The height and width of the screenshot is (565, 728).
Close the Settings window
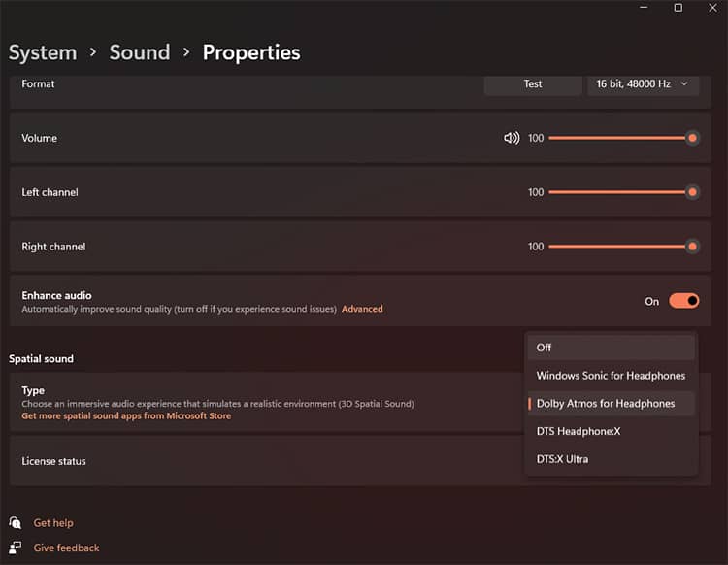(x=712, y=8)
